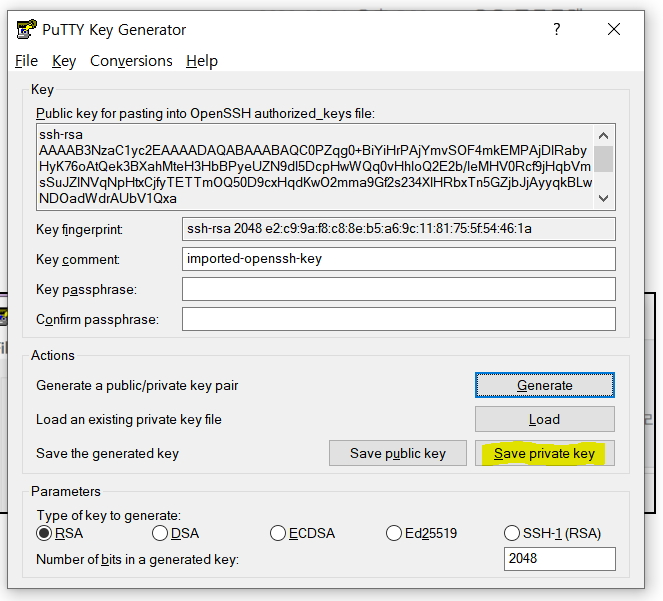Open the Key menu
Screen dimensions: 663x601
click(64, 61)
